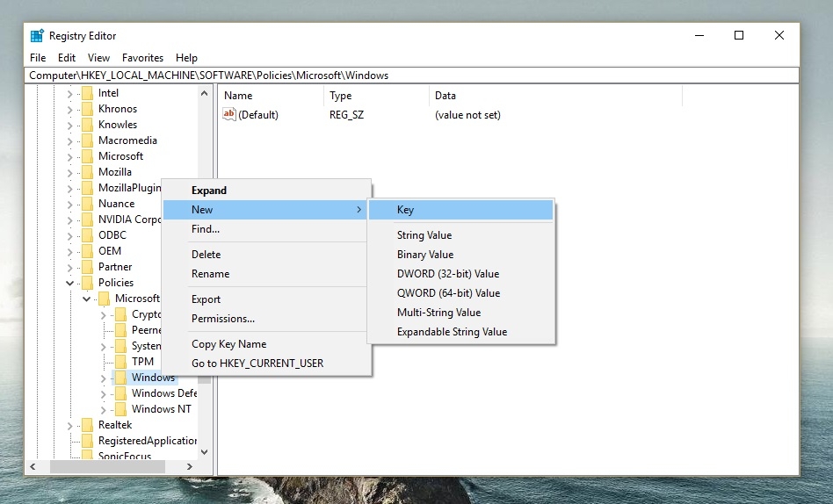Viewport: 833px width, 504px height.
Task: Click the Macromedia folder icon
Action: tap(87, 140)
